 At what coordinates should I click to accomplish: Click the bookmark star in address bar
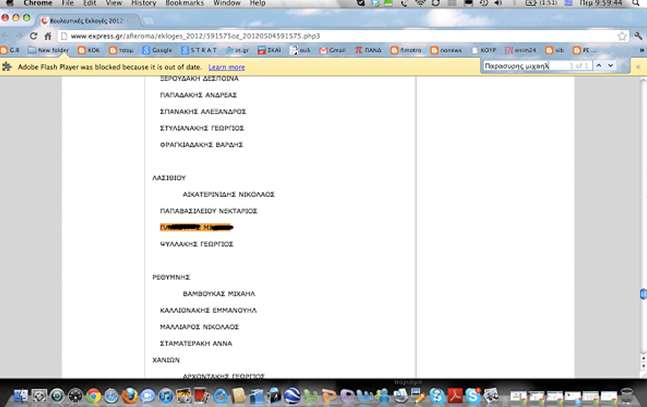point(620,35)
